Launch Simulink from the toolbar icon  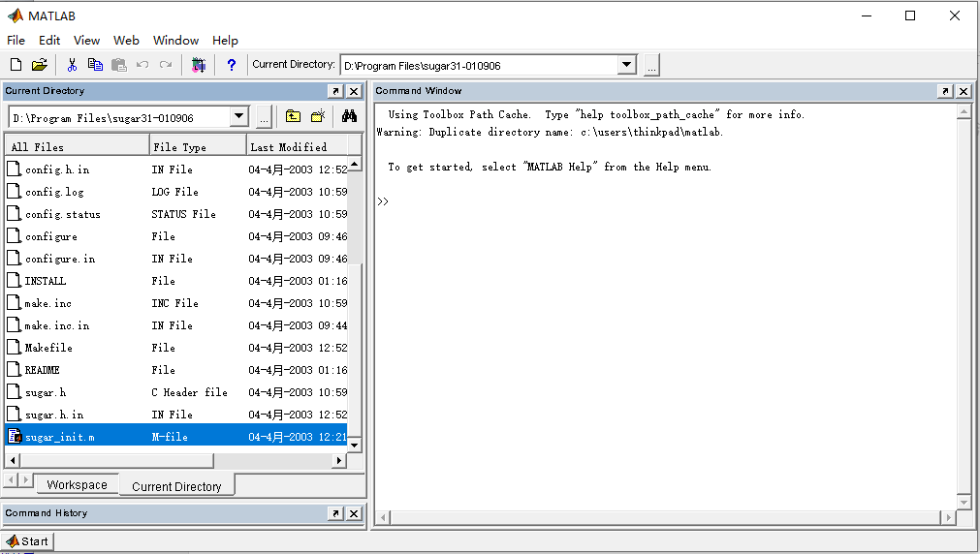click(x=199, y=64)
